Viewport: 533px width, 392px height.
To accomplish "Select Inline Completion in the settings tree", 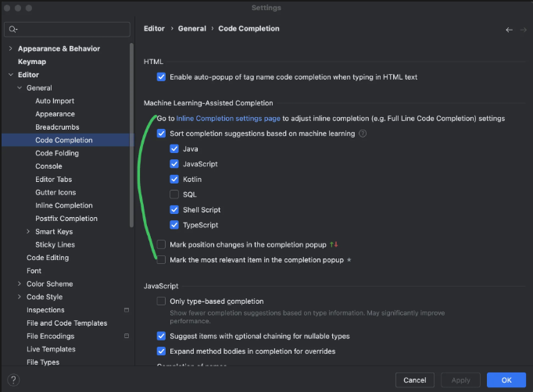I will coord(63,205).
